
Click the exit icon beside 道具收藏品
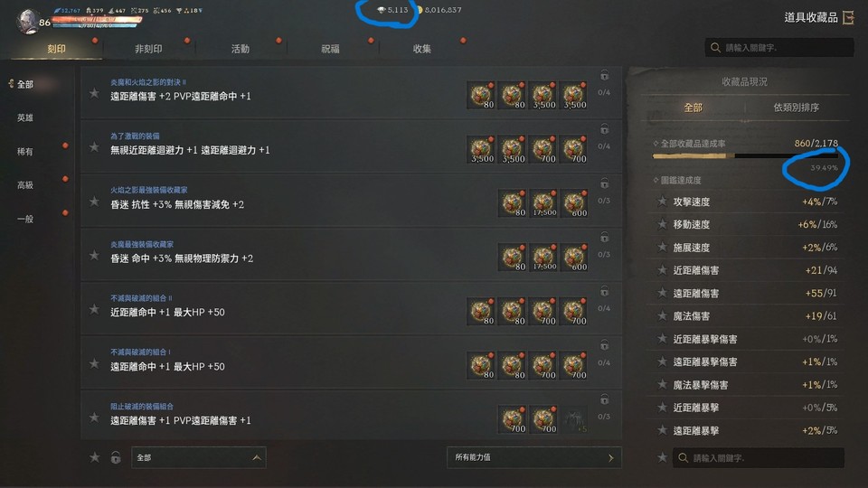(x=848, y=18)
